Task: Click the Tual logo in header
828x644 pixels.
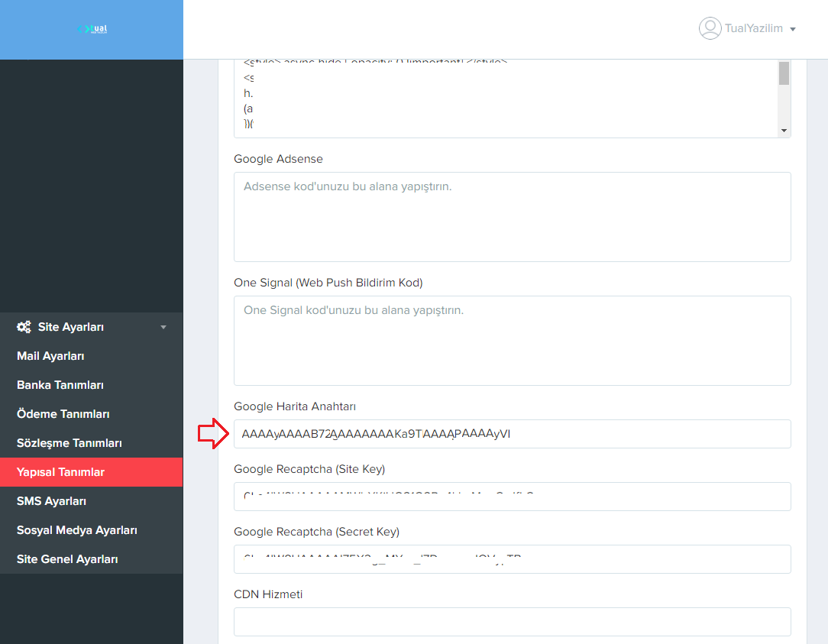Action: (x=92, y=29)
